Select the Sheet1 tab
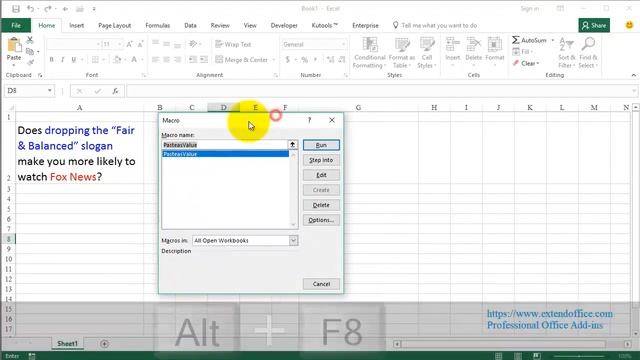The image size is (640, 360). click(x=67, y=344)
